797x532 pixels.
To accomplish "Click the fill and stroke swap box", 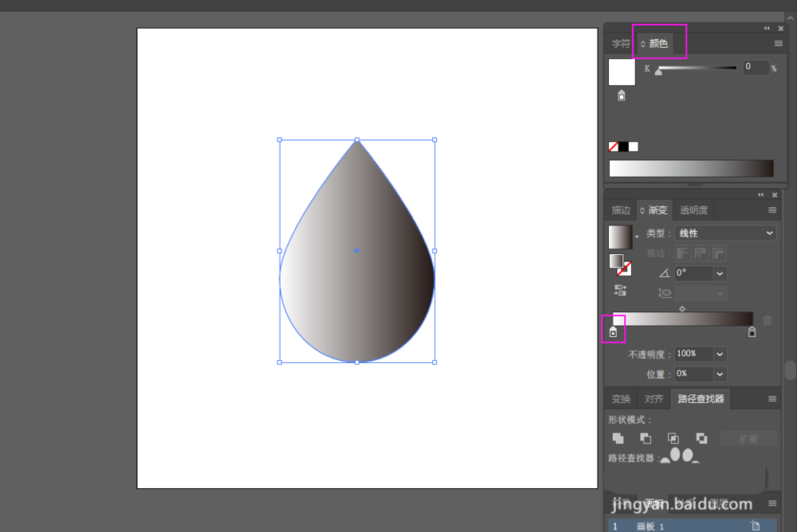I will tap(620, 264).
